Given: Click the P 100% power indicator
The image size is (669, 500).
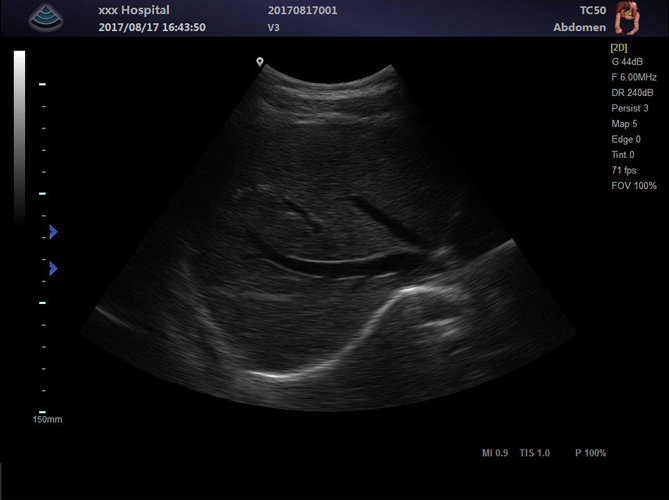Looking at the screenshot, I should 590,453.
